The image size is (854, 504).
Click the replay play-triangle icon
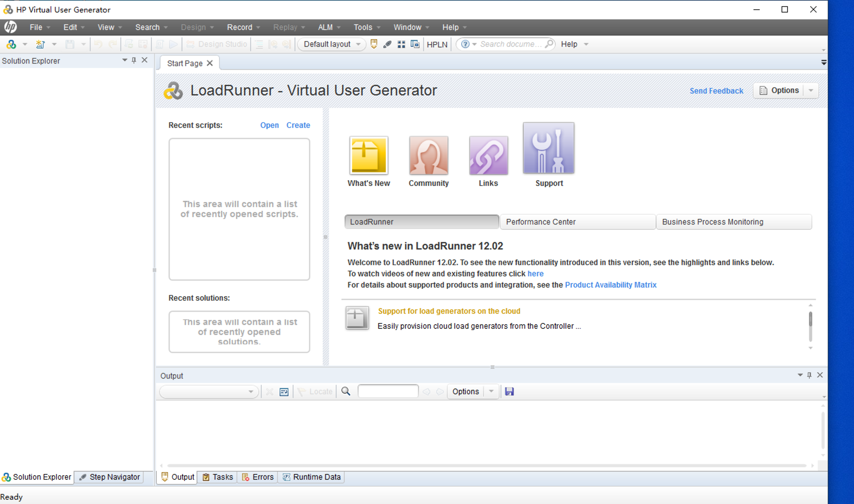pos(173,44)
